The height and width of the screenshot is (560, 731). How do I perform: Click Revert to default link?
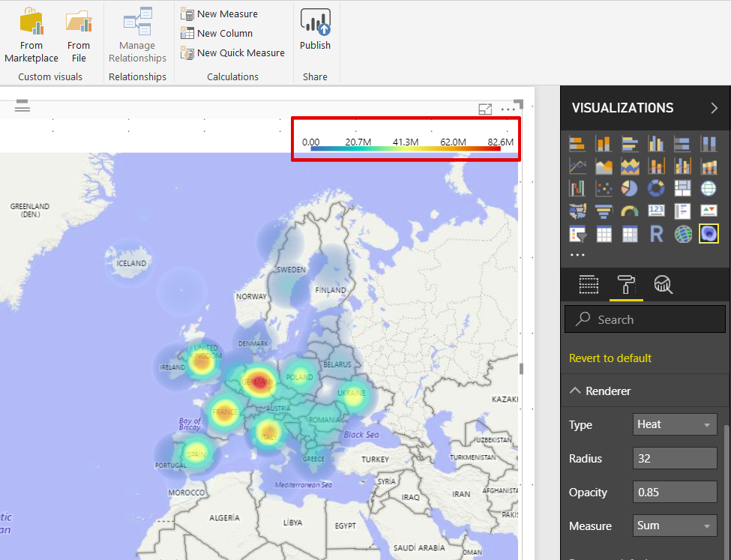pyautogui.click(x=610, y=358)
